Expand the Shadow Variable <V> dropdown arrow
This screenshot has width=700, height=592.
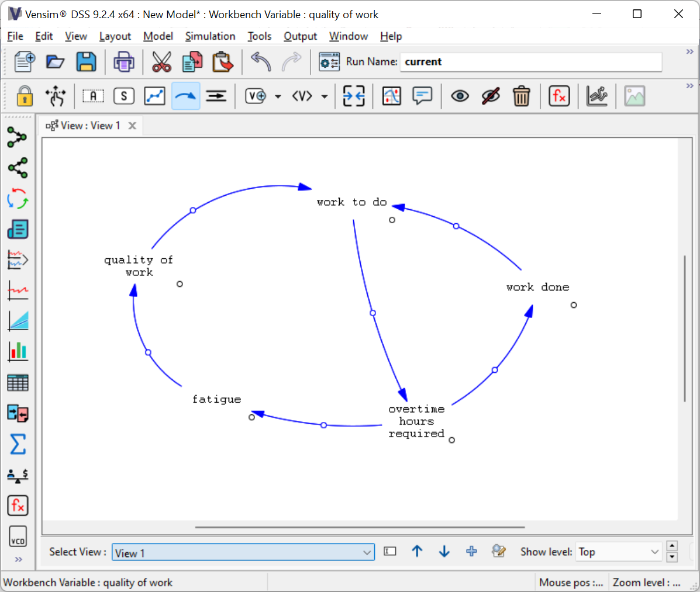pos(325,97)
